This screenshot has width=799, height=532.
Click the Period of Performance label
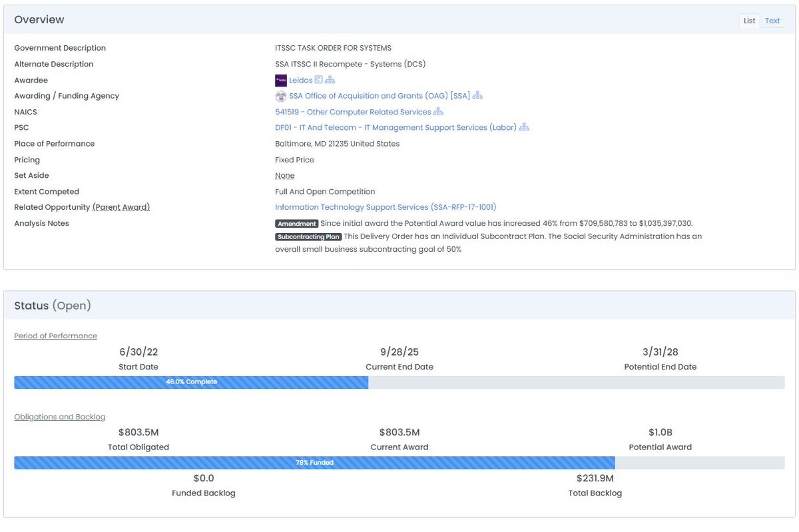click(55, 336)
